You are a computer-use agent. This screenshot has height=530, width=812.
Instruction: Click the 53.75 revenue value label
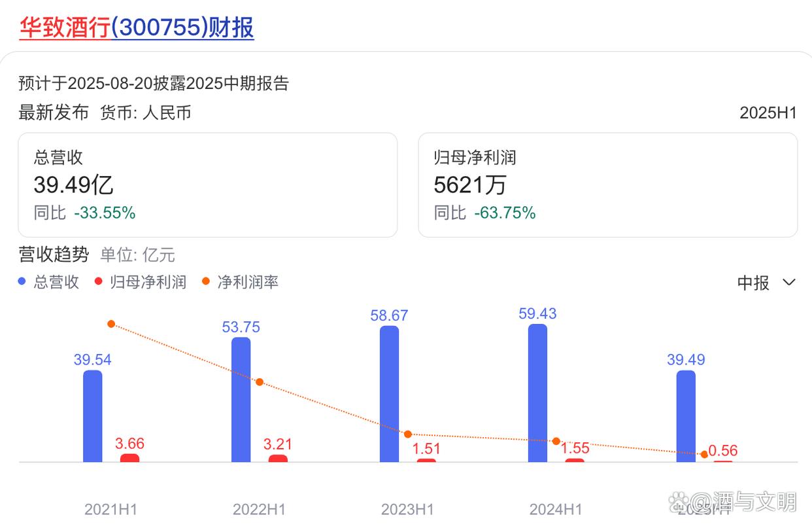(241, 327)
